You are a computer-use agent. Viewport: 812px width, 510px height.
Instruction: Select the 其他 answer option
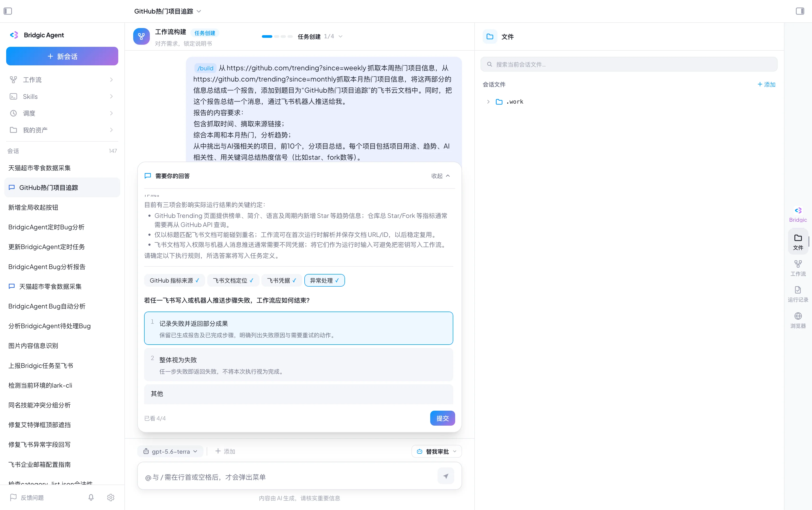click(298, 394)
